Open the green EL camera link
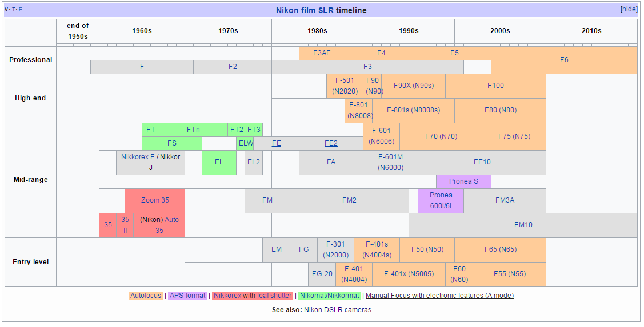644x327 pixels. pyautogui.click(x=219, y=162)
